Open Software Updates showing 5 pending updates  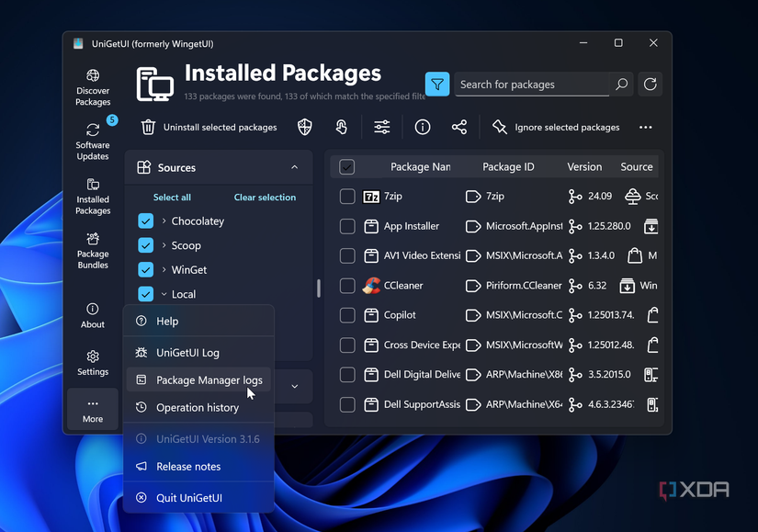92,141
